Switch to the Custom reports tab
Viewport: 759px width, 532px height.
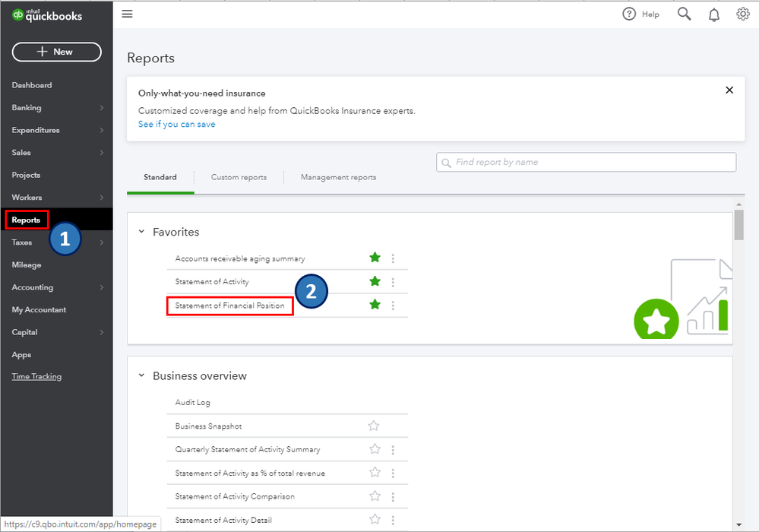click(x=239, y=177)
